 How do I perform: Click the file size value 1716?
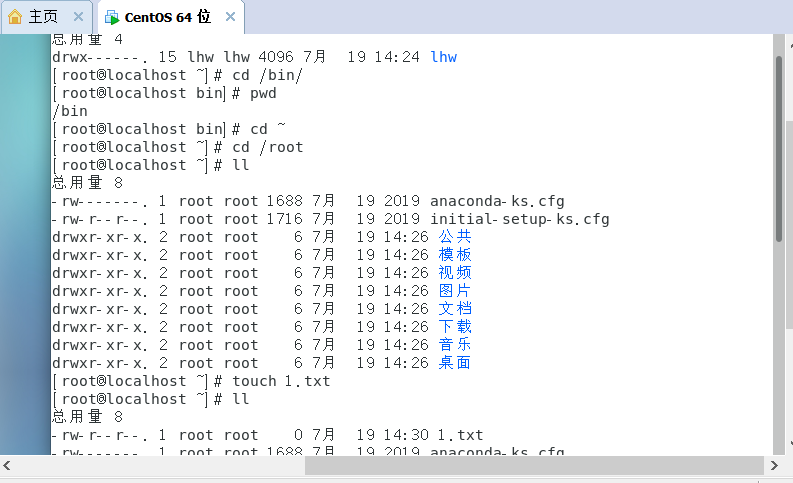[284, 219]
